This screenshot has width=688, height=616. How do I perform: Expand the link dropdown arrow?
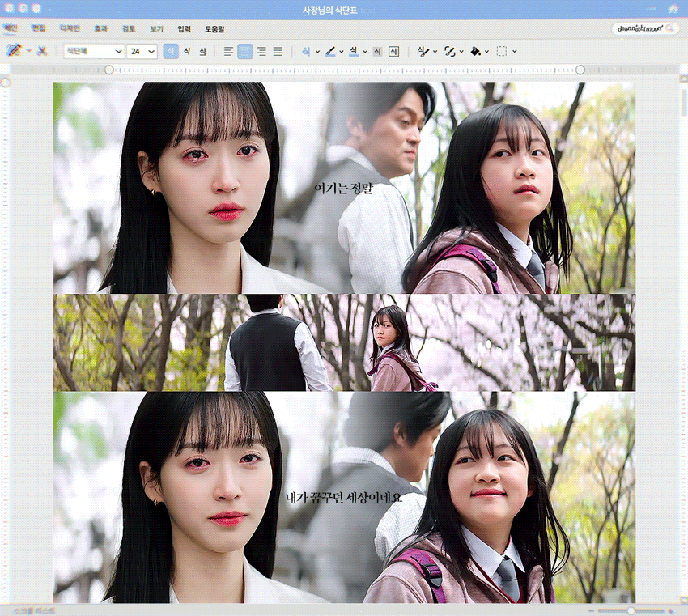(x=461, y=52)
